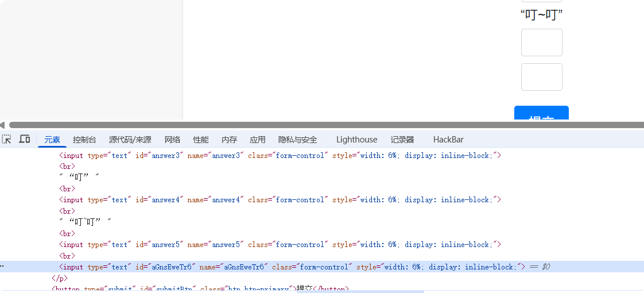
Task: Select the 内存 tab
Action: (x=229, y=140)
